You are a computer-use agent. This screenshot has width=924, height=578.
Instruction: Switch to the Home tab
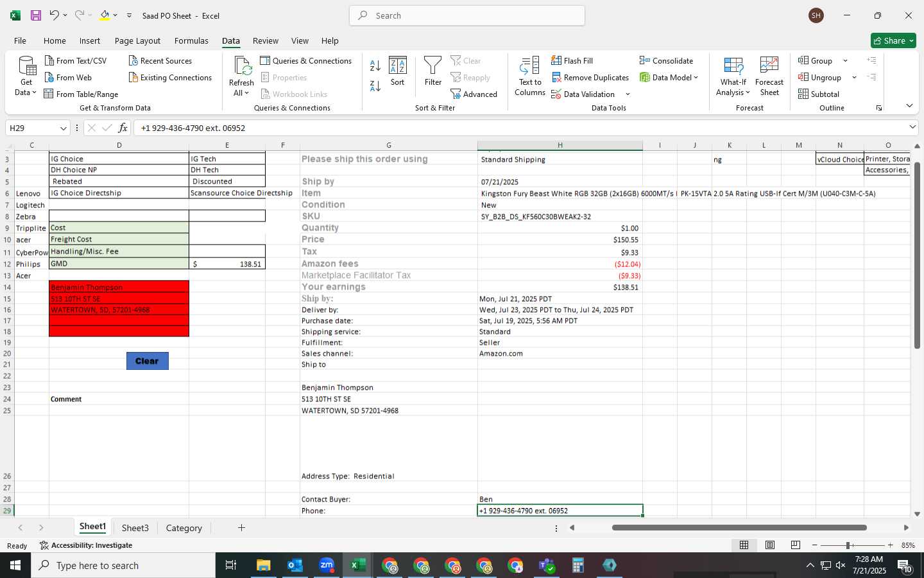[x=55, y=40]
